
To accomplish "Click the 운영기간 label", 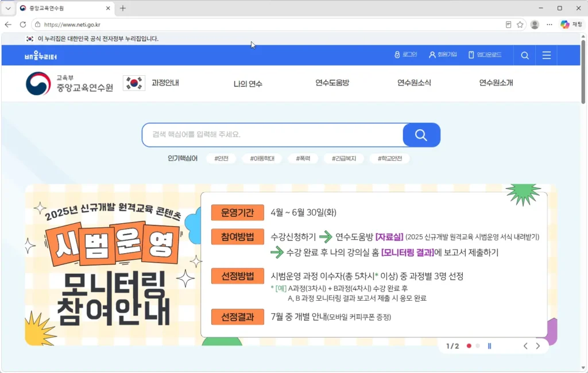I will point(237,212).
